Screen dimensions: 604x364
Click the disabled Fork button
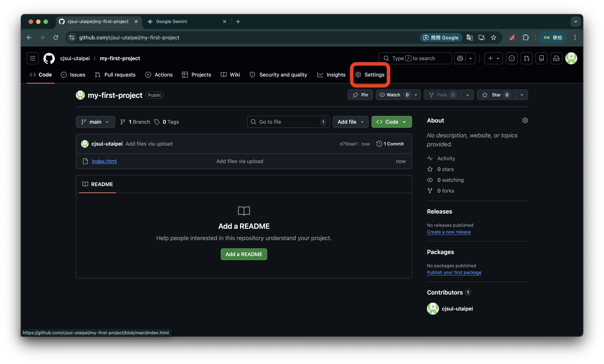442,95
